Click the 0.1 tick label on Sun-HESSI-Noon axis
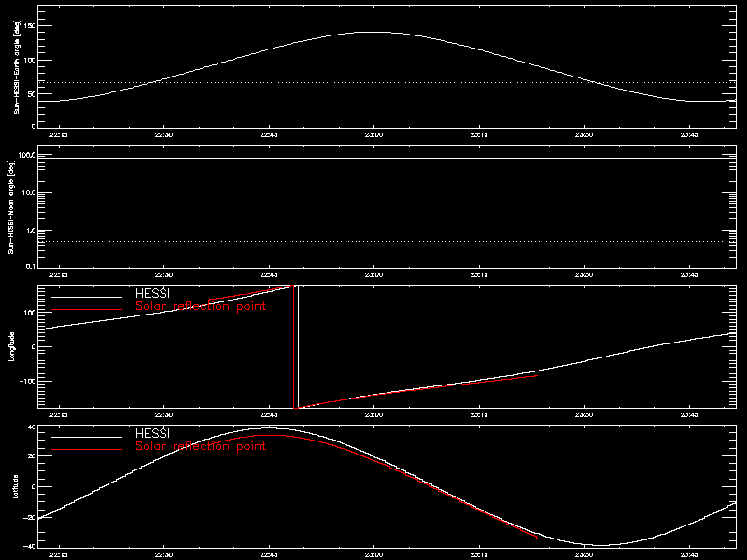Screen dimensions: 747x560 pos(30,266)
